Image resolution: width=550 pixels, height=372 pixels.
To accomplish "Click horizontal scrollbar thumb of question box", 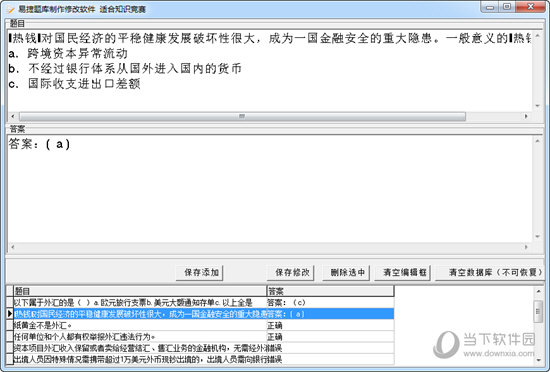I will (x=242, y=116).
